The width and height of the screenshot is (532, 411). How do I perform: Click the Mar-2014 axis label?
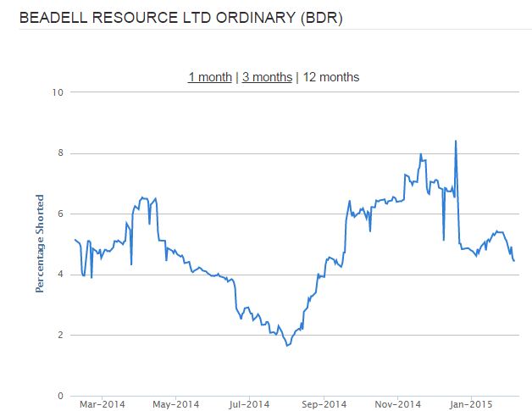point(103,404)
